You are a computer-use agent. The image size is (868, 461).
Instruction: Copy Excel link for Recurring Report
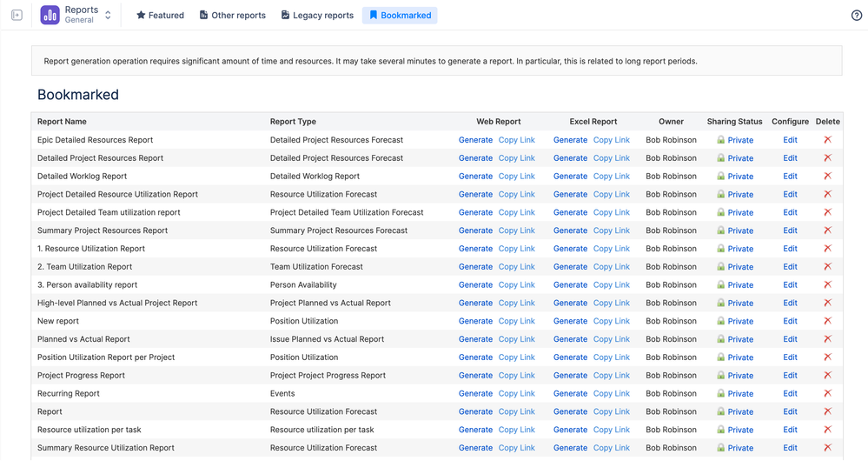pos(612,393)
